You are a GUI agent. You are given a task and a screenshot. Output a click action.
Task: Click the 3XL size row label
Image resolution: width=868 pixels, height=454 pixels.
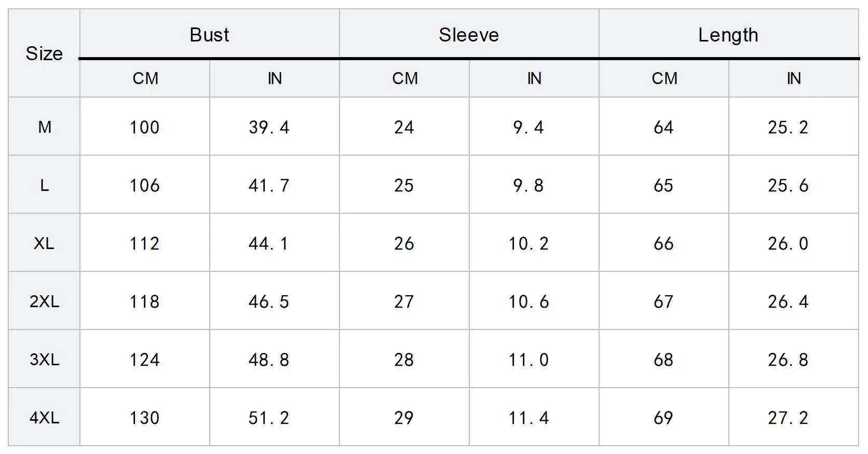point(44,360)
